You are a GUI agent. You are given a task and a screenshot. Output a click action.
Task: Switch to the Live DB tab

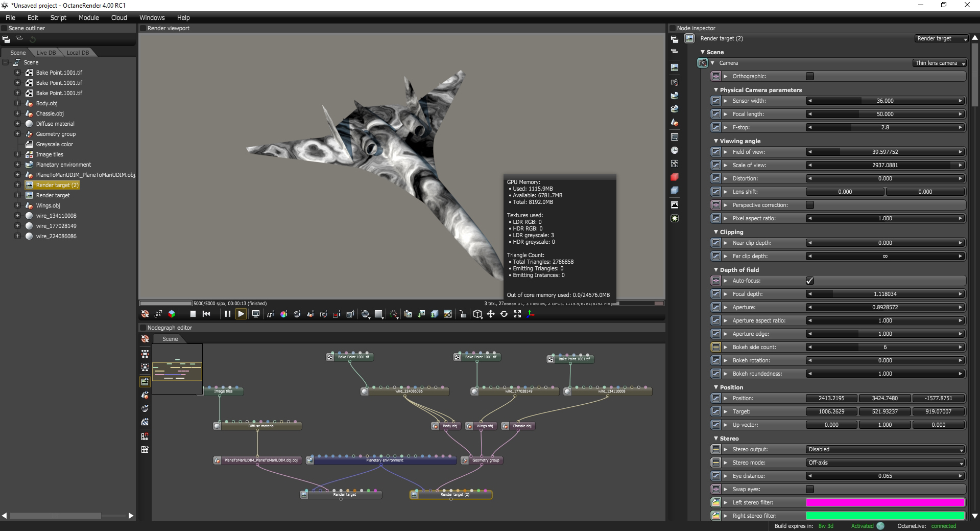click(46, 53)
